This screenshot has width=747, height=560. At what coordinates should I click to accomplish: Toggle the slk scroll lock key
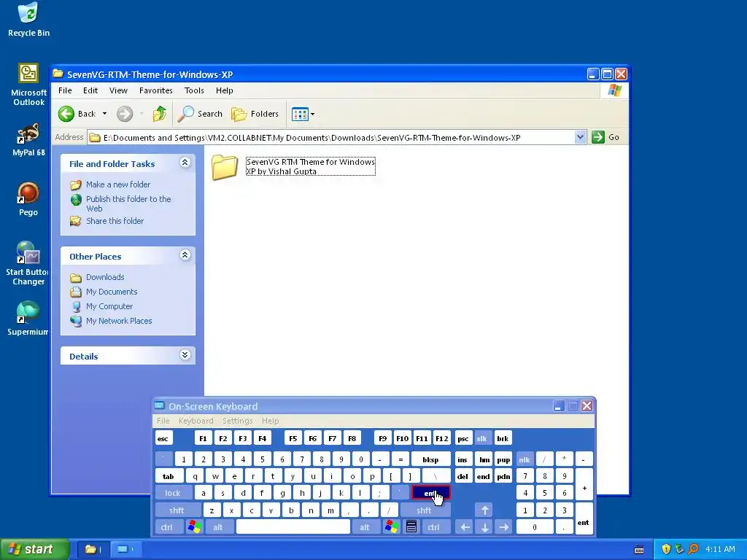coord(481,438)
